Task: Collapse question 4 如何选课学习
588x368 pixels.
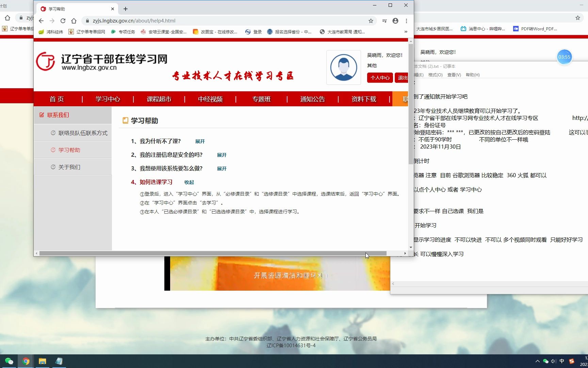Action: [x=189, y=182]
